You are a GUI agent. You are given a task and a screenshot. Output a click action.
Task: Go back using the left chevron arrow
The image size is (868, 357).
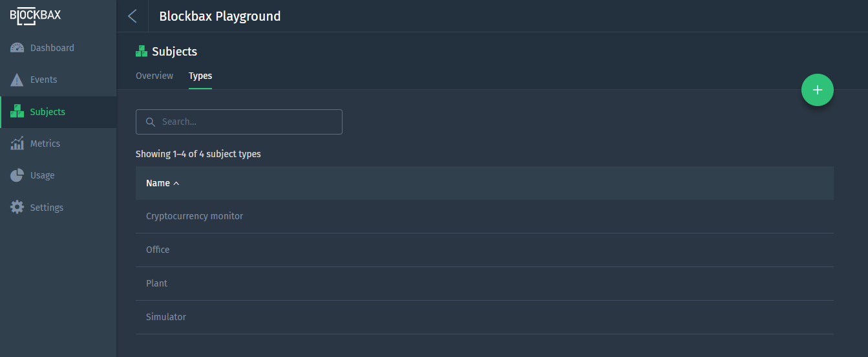tap(132, 16)
